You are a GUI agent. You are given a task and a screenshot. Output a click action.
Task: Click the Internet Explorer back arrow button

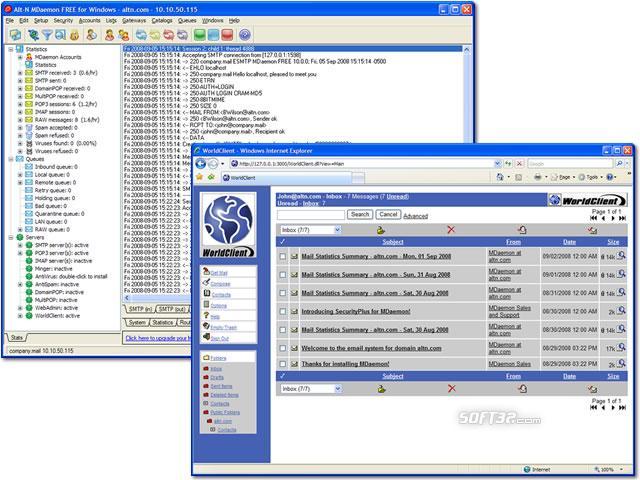pyautogui.click(x=200, y=164)
